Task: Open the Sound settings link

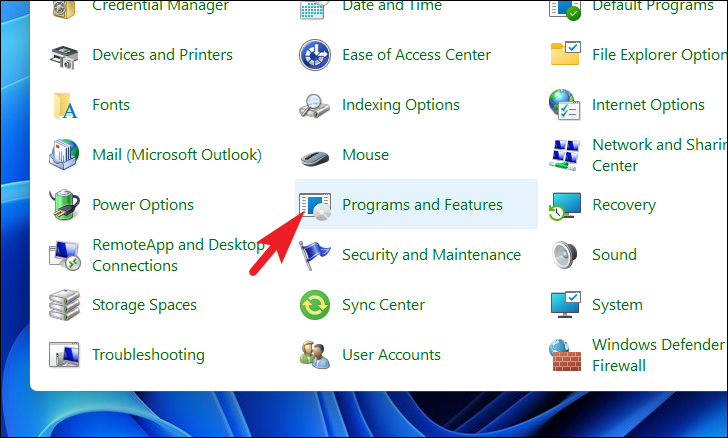Action: point(614,255)
